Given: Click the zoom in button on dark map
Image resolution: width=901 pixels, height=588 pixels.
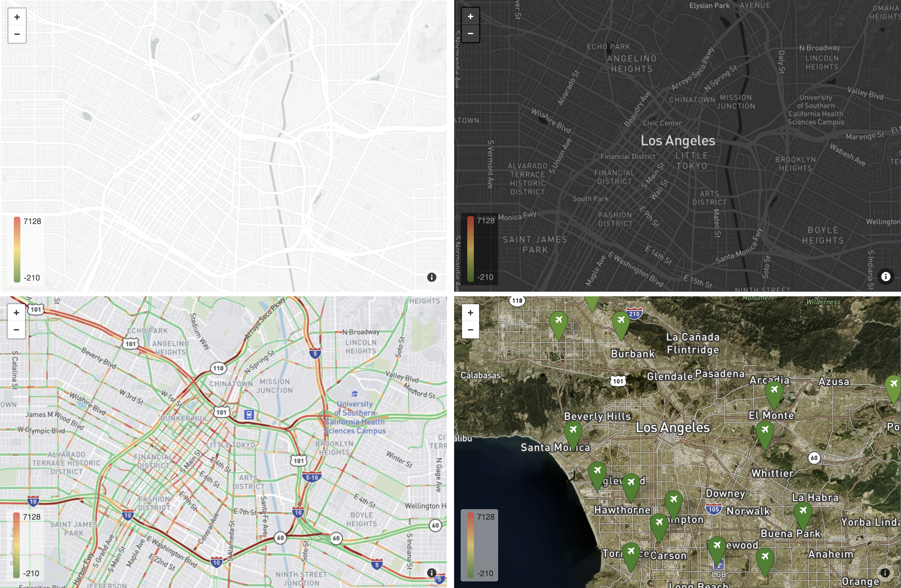Looking at the screenshot, I should click(x=471, y=16).
